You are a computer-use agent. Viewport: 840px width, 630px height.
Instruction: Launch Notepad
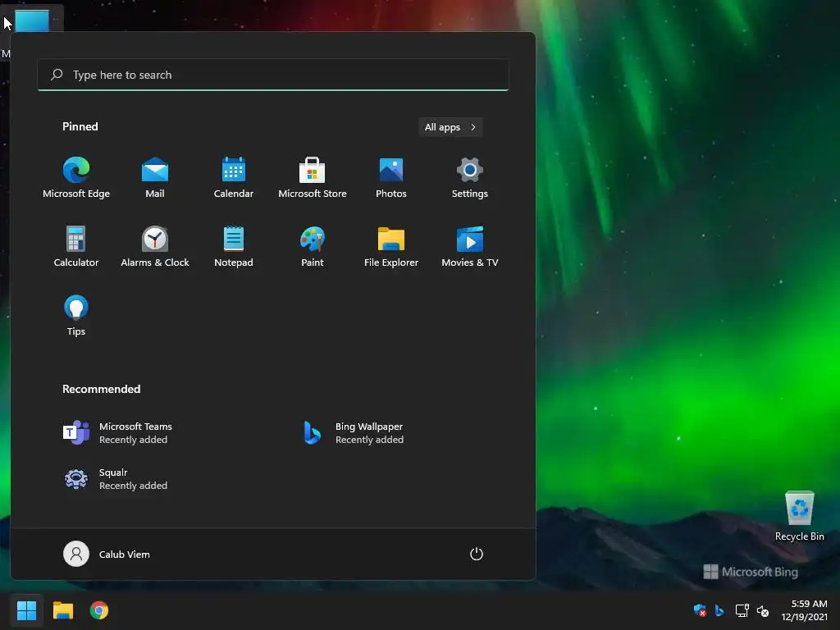[x=234, y=246]
